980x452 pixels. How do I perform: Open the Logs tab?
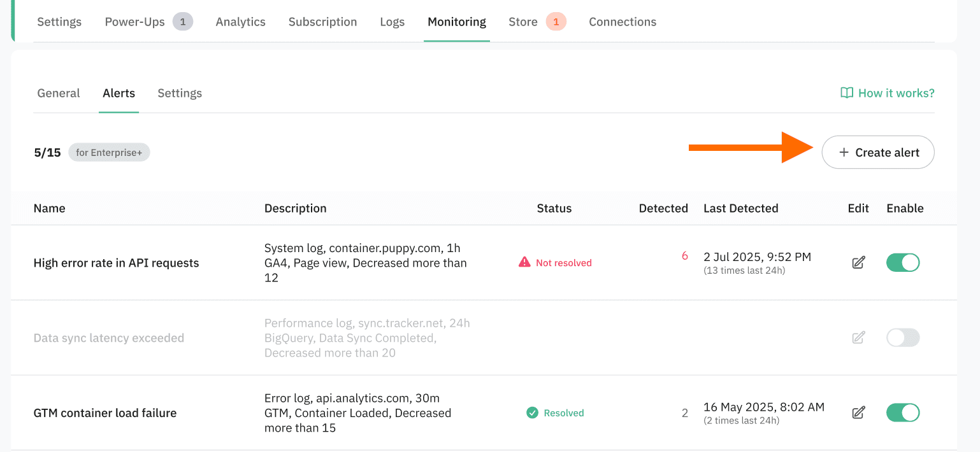pos(392,22)
